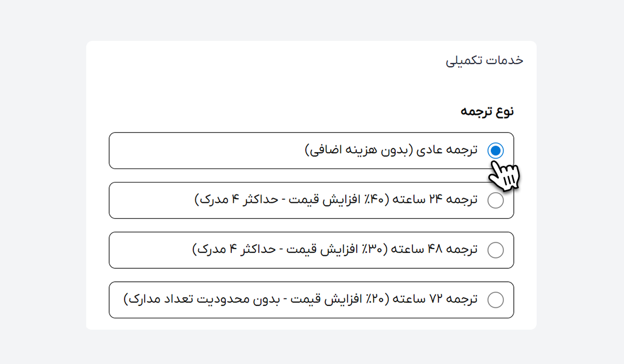Click the نوع ترجمه heading
This screenshot has height=364, width=624.
click(487, 111)
